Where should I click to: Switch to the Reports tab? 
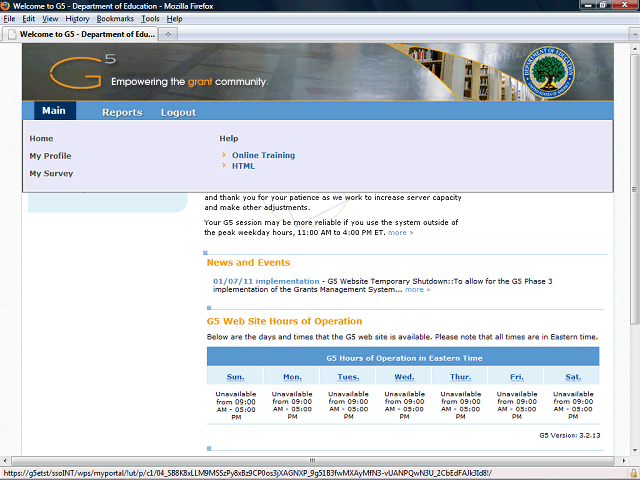(122, 112)
